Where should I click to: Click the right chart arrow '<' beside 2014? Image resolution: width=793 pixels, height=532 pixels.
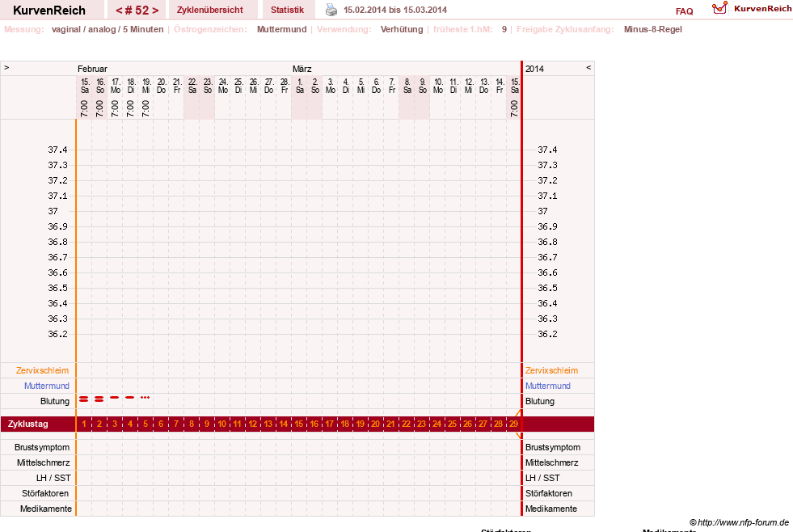point(588,67)
